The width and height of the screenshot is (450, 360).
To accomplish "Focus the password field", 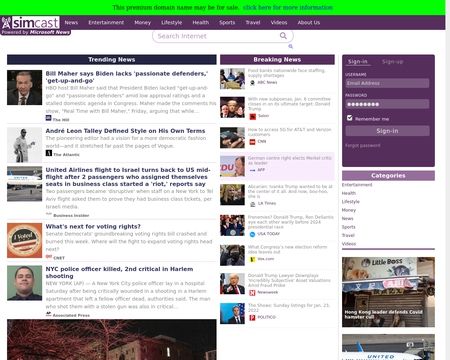I will (387, 104).
